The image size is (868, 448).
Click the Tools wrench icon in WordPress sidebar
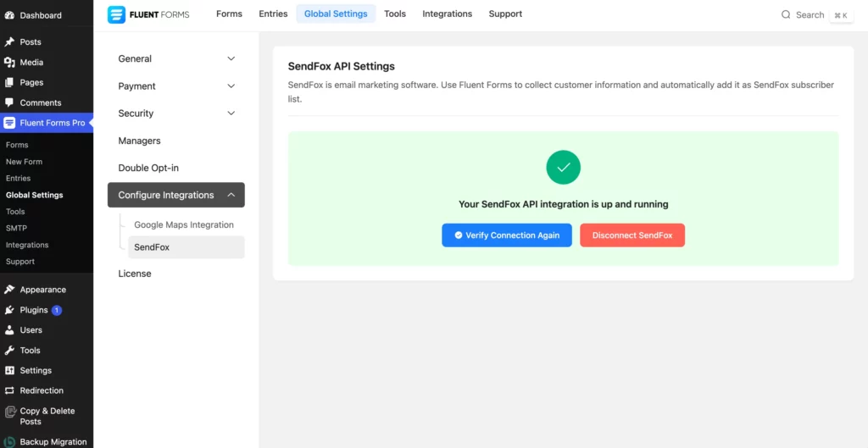pos(9,351)
